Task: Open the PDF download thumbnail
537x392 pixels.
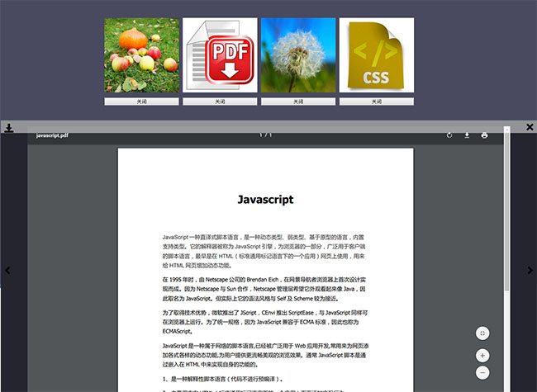Action: point(219,55)
